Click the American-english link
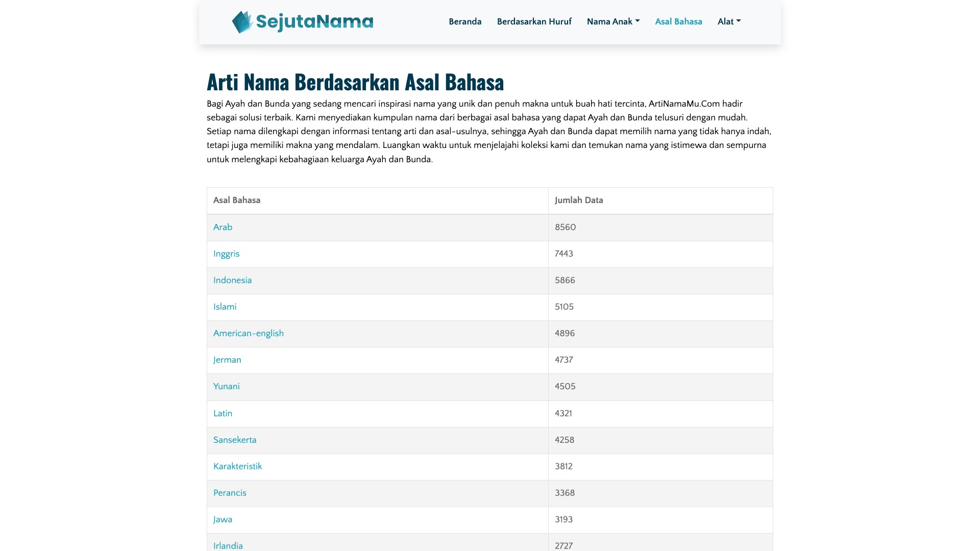The width and height of the screenshot is (980, 551). [248, 333]
